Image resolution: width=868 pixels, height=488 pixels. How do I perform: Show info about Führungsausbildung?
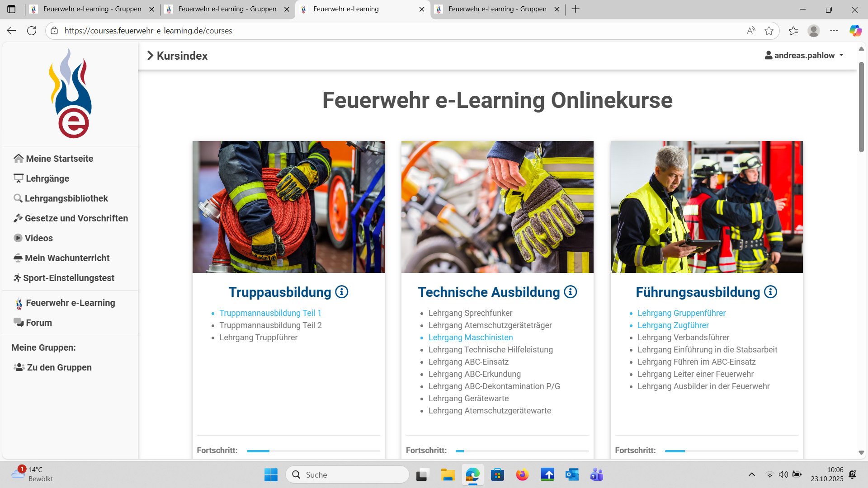pyautogui.click(x=770, y=292)
